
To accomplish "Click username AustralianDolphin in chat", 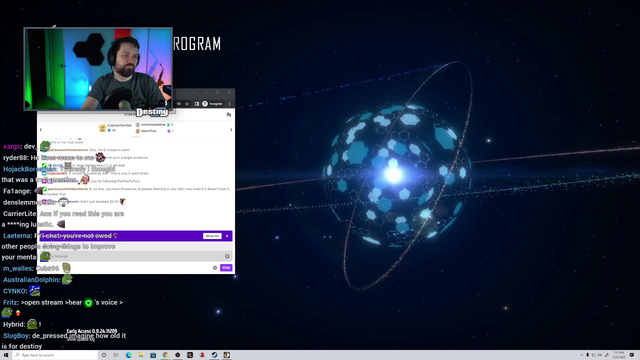I will click(x=31, y=280).
